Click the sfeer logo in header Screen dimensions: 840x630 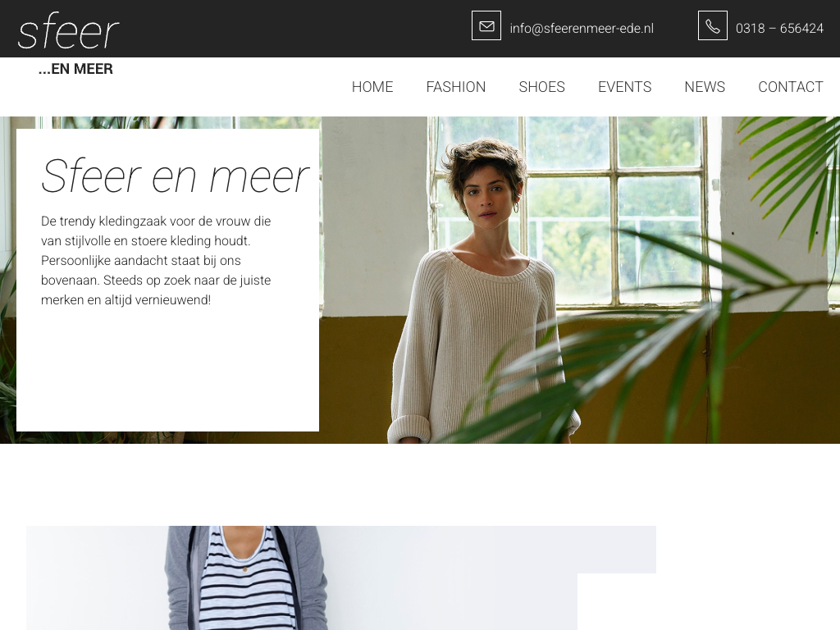68,31
